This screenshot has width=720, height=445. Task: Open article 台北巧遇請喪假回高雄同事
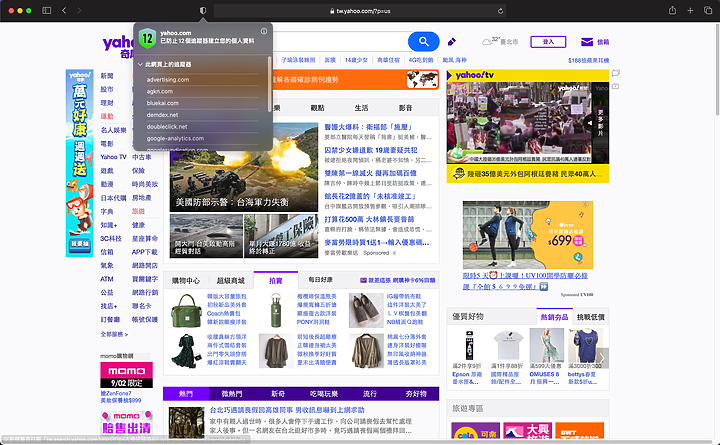(x=287, y=410)
